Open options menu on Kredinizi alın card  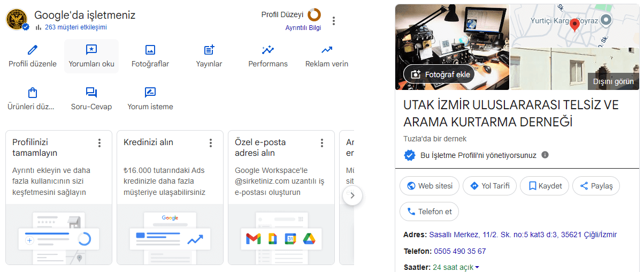point(211,143)
